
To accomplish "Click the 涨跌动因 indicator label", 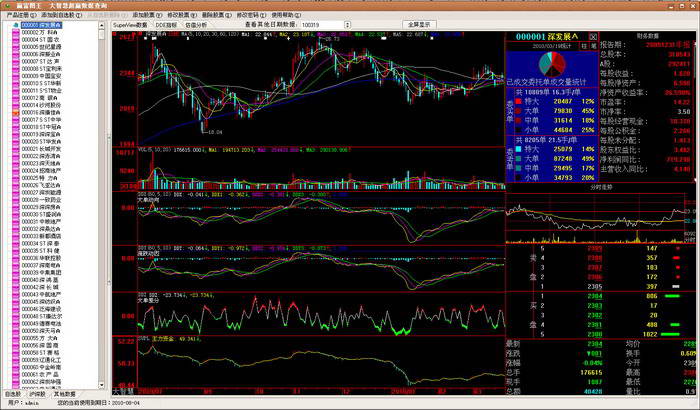I will pos(148,253).
